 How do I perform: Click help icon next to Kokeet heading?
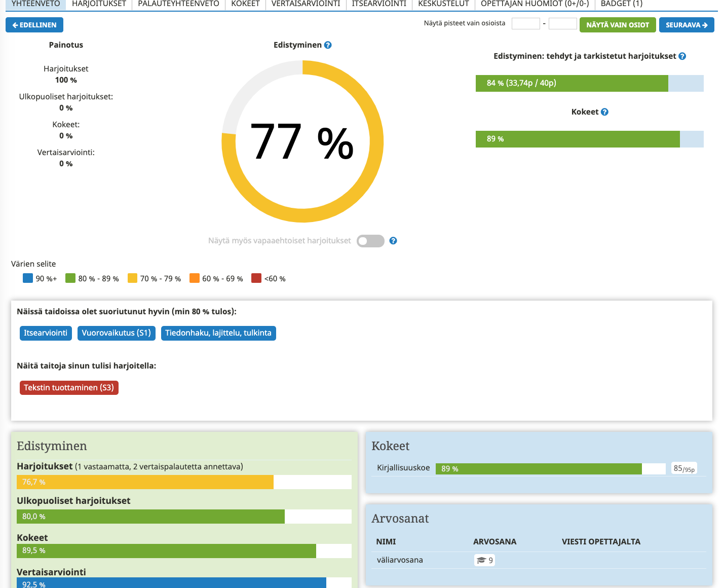604,112
